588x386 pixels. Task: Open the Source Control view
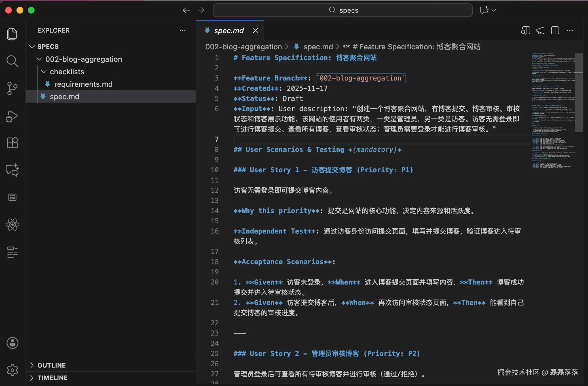12,88
